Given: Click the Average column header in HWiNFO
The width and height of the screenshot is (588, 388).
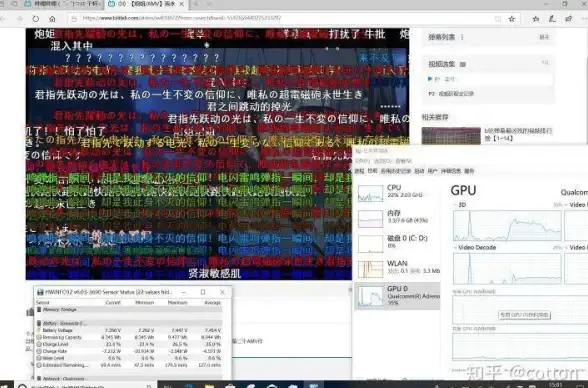Looking at the screenshot, I should [x=212, y=303].
